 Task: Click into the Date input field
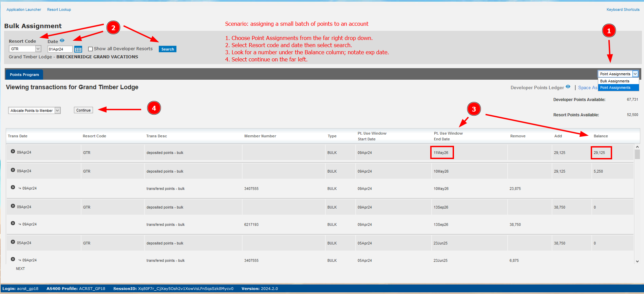coord(60,49)
